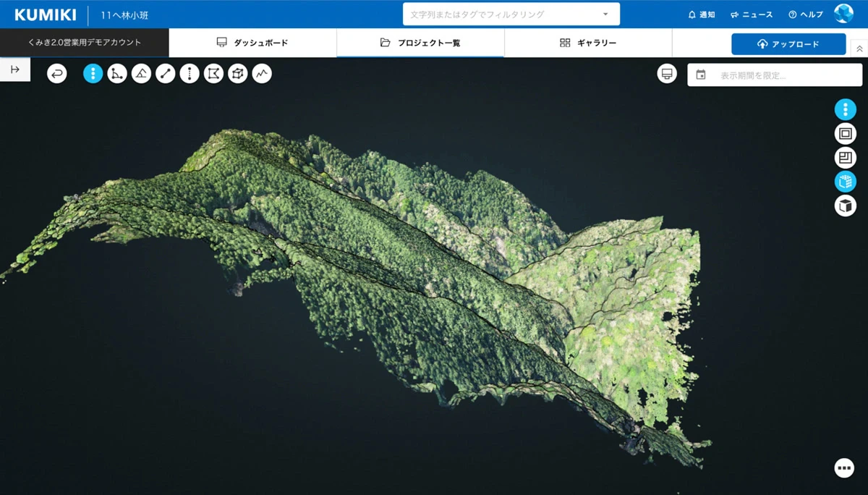Click the アップロード button
868x495 pixels.
coord(788,44)
